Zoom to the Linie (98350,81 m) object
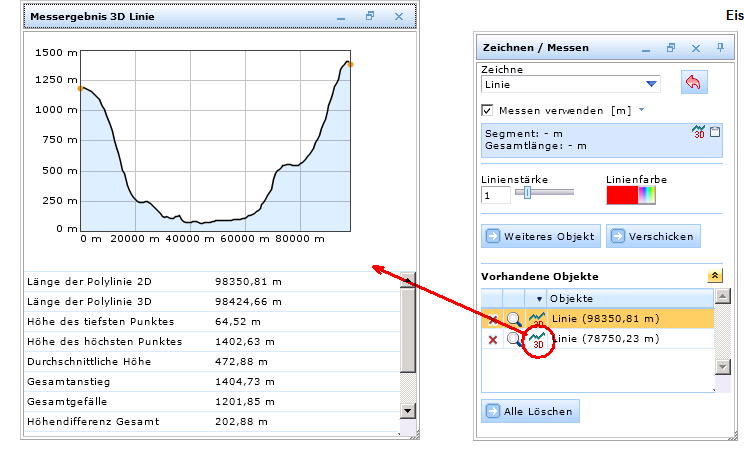744x449 pixels. 514,319
